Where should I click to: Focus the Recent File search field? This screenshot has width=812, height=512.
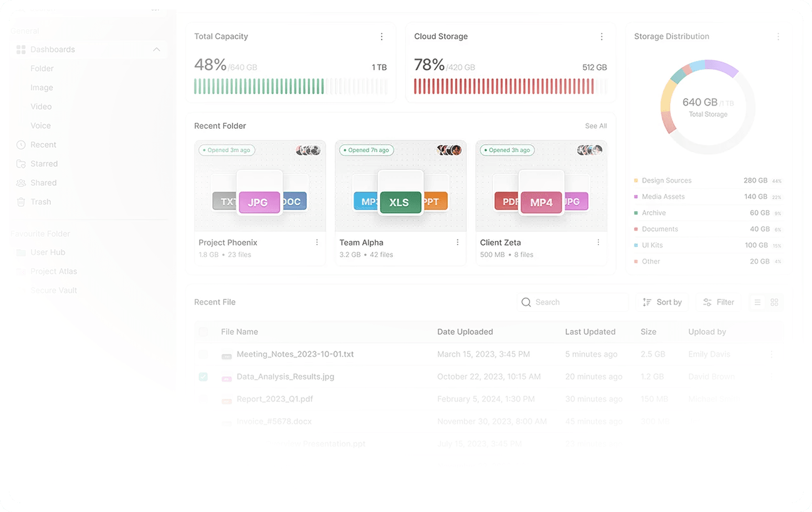coord(573,302)
